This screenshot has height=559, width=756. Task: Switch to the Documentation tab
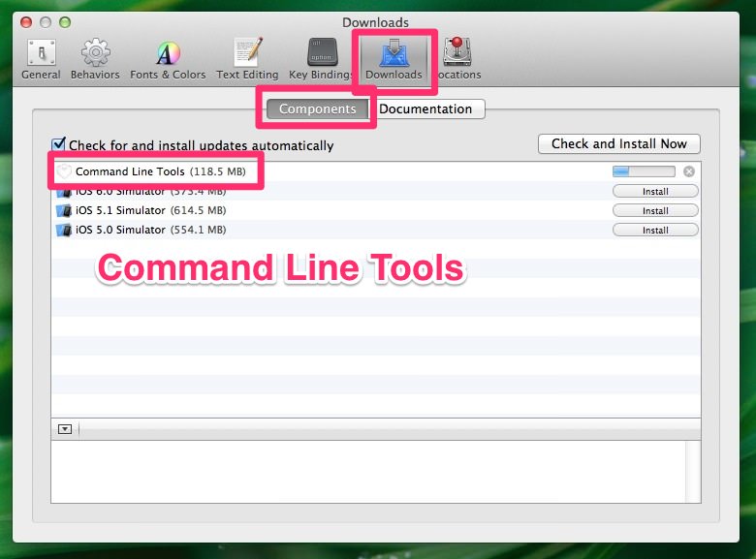coord(426,109)
